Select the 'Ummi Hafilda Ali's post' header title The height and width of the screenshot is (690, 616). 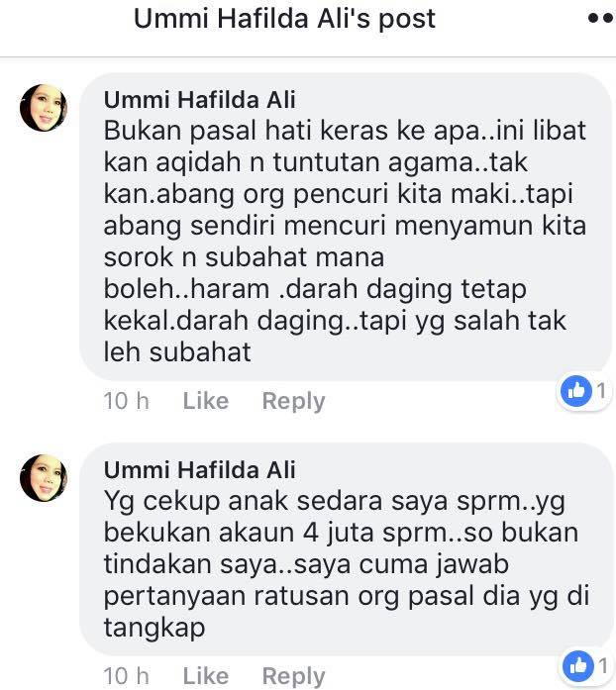pos(284,19)
